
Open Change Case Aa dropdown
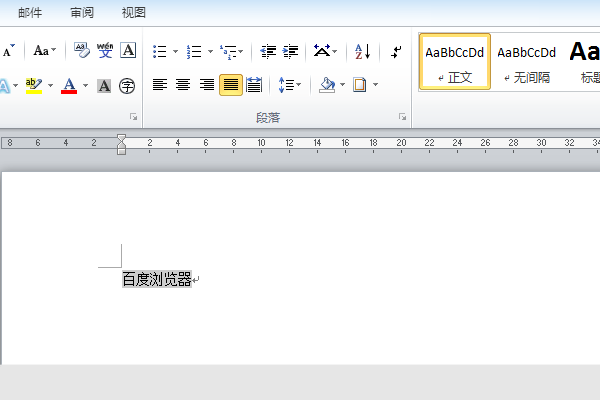pyautogui.click(x=45, y=51)
